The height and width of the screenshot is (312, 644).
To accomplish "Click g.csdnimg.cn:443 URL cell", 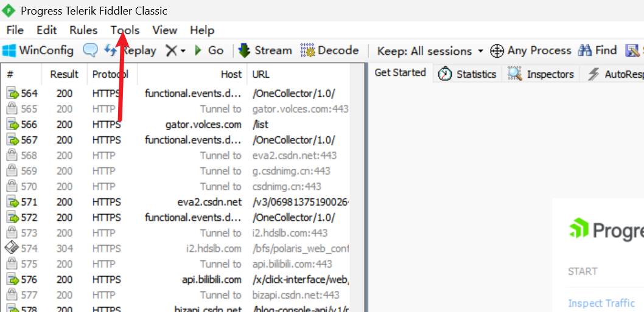I will pyautogui.click(x=291, y=171).
